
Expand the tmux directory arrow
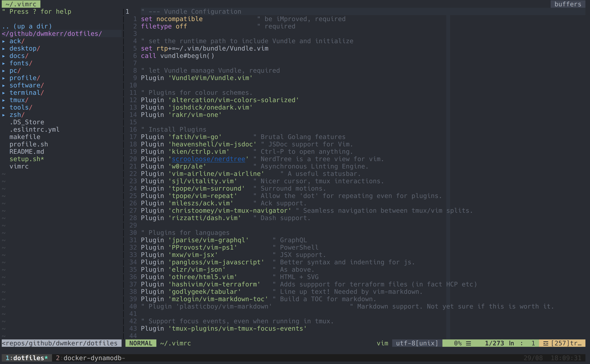click(x=4, y=100)
